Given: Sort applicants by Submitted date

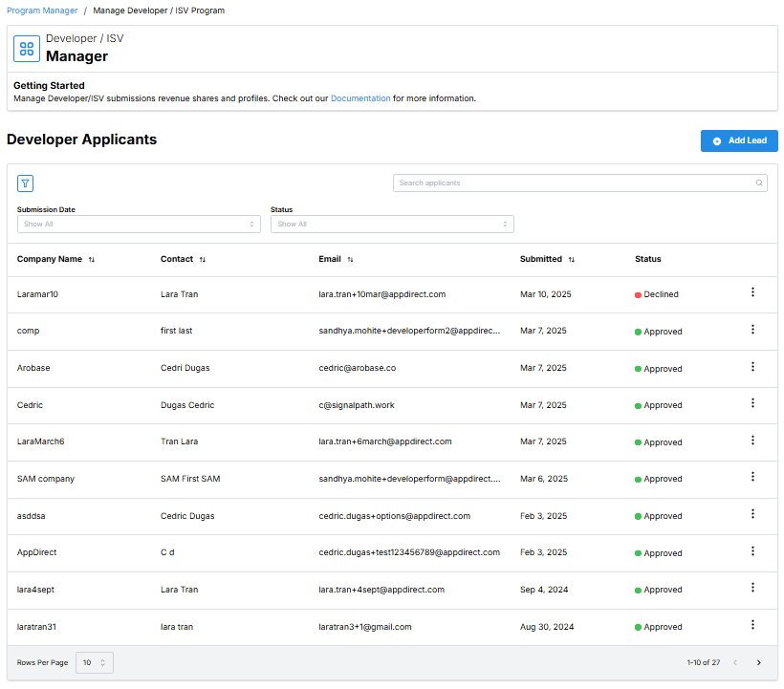Looking at the screenshot, I should [x=572, y=260].
